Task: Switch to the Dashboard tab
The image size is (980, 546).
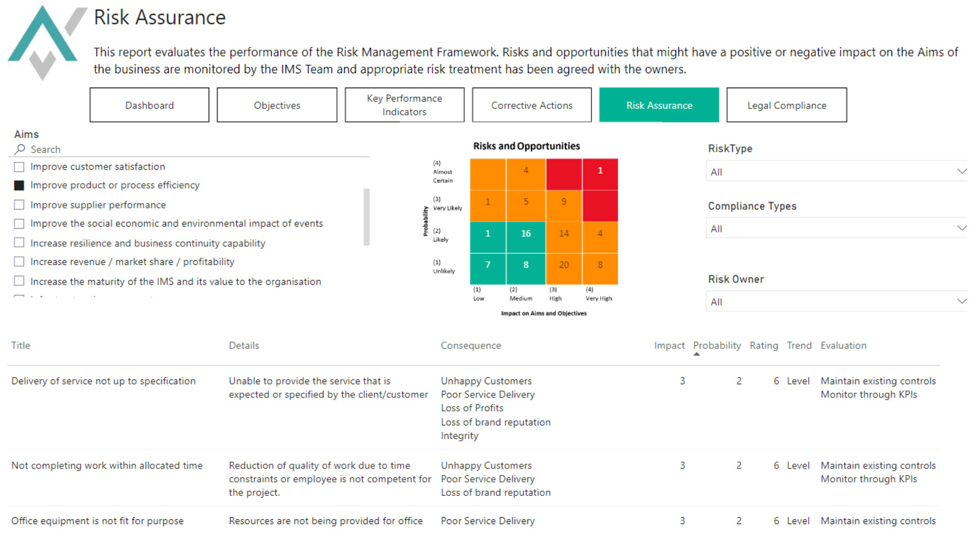Action: coord(149,105)
